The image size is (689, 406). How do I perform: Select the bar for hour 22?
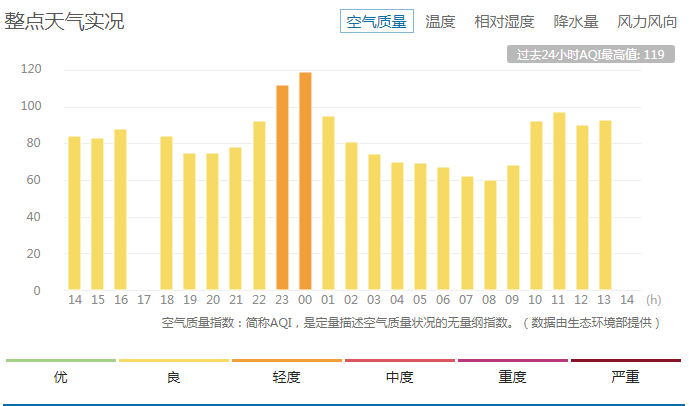[259, 206]
